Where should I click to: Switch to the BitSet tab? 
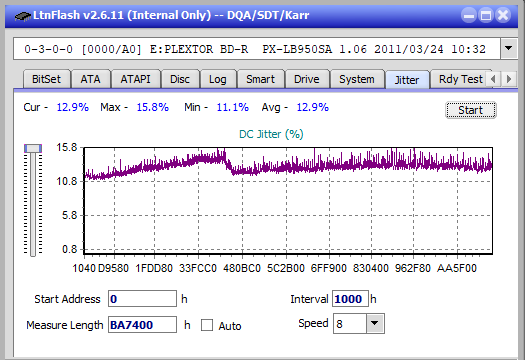click(46, 79)
